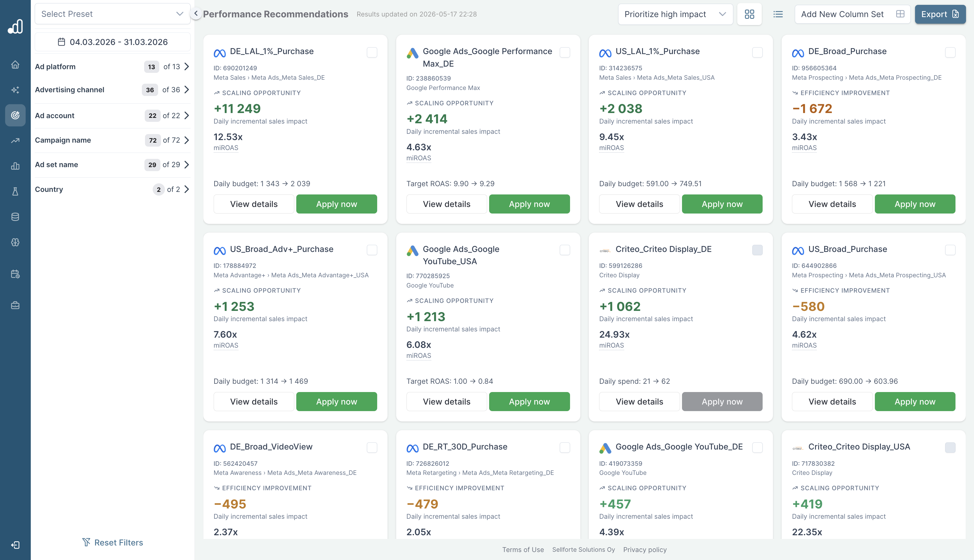Open the lab flask sidebar icon
This screenshot has width=974, height=560.
point(15,192)
